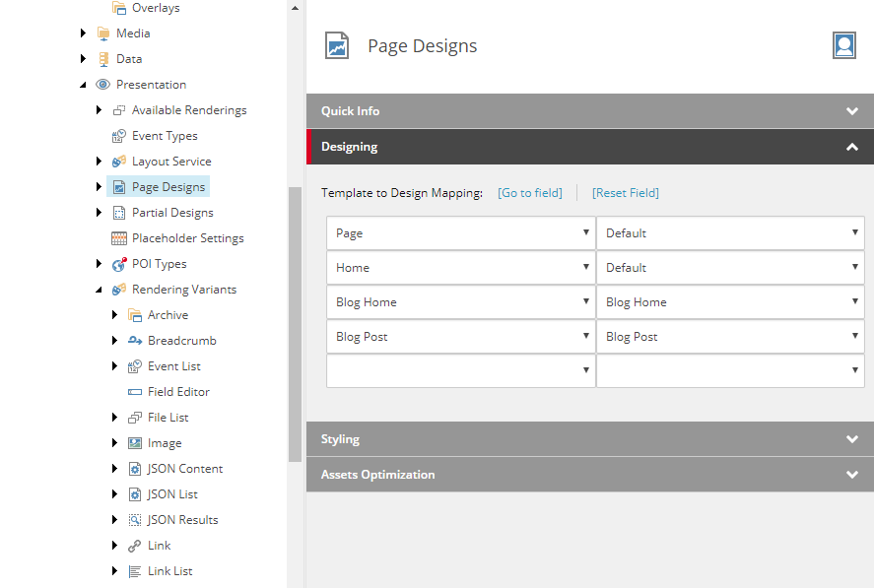Click the Page Designs tree icon
This screenshot has width=874, height=588.
tap(118, 187)
